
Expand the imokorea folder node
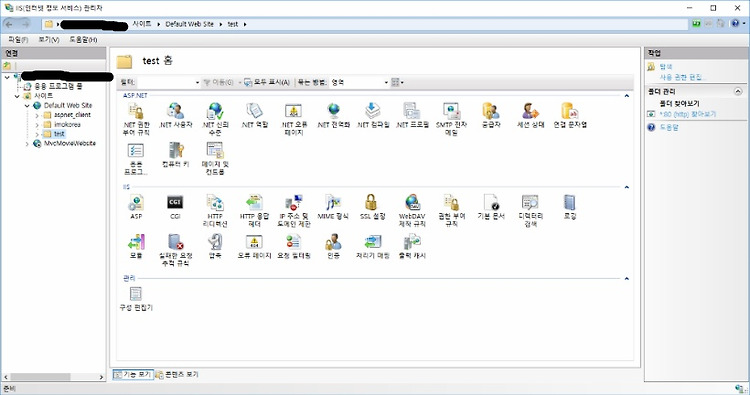point(37,125)
